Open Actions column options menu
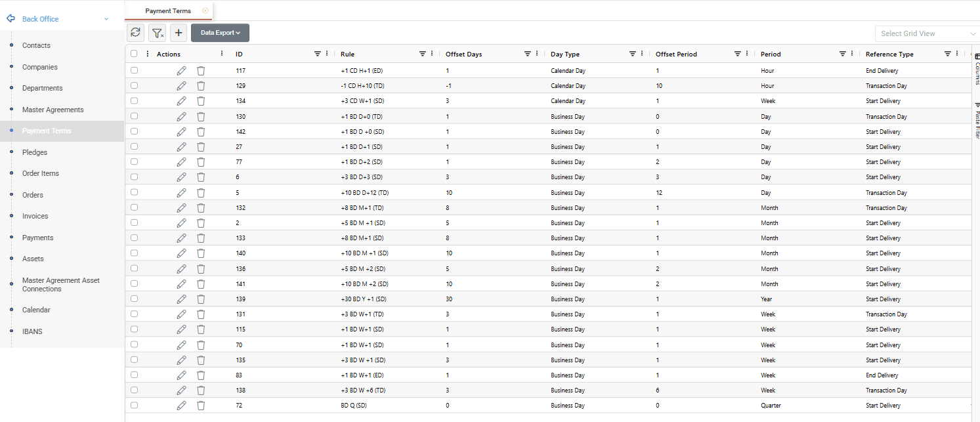 point(222,54)
